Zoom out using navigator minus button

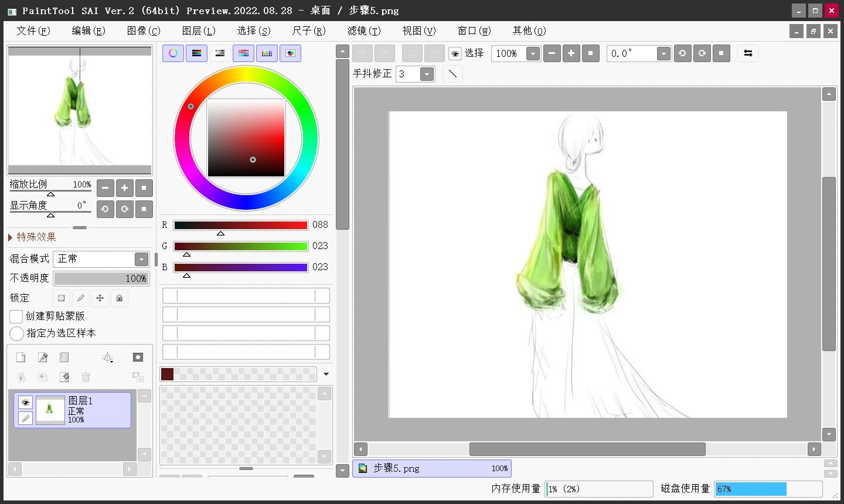tap(105, 188)
